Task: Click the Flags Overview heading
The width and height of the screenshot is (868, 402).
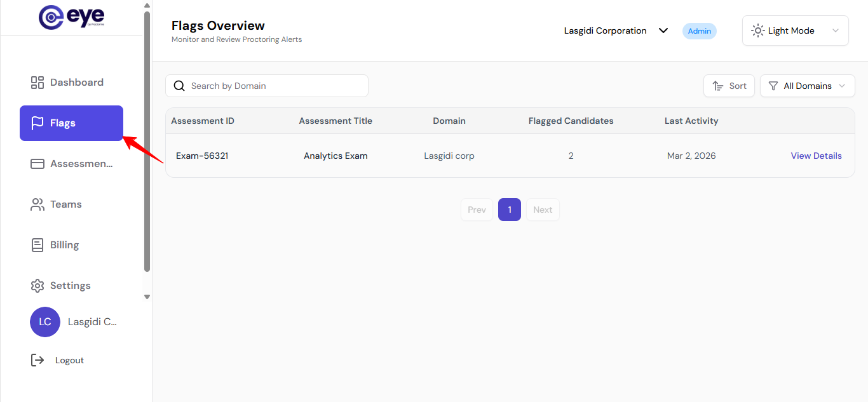Action: coord(218,25)
